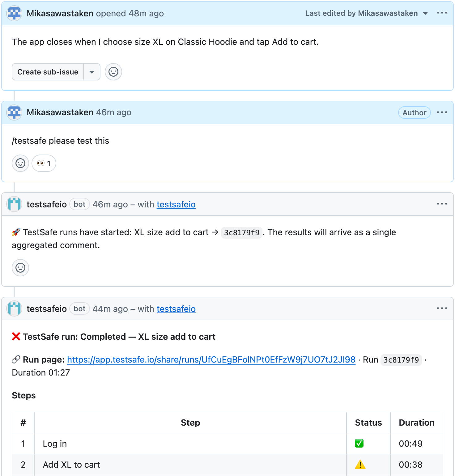
Task: Open Mikasawastaken avatar on 46m ago comment
Action: pyautogui.click(x=14, y=113)
